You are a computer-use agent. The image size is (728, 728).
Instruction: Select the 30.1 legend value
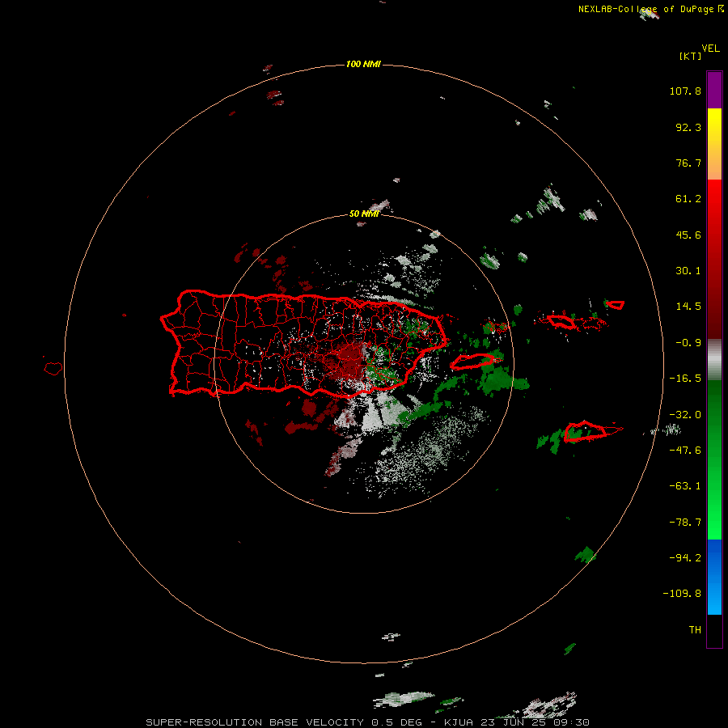pyautogui.click(x=688, y=271)
